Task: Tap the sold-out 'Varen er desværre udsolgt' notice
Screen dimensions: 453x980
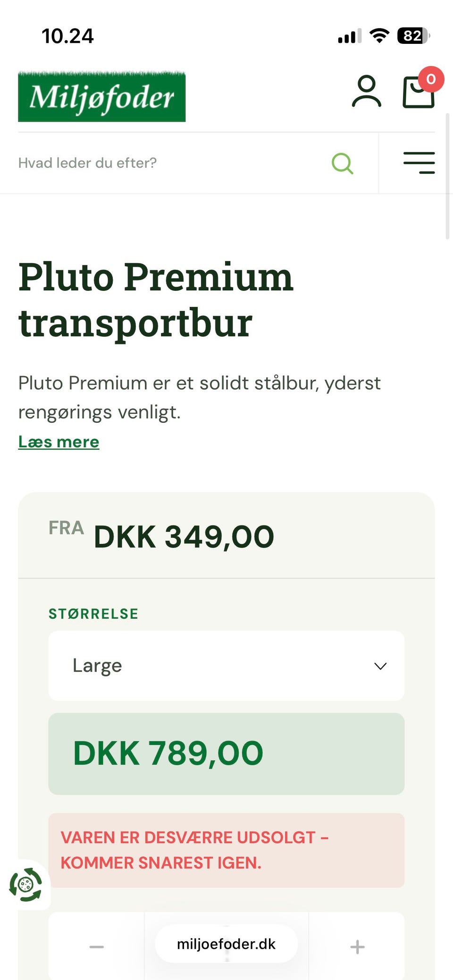Action: pos(226,850)
